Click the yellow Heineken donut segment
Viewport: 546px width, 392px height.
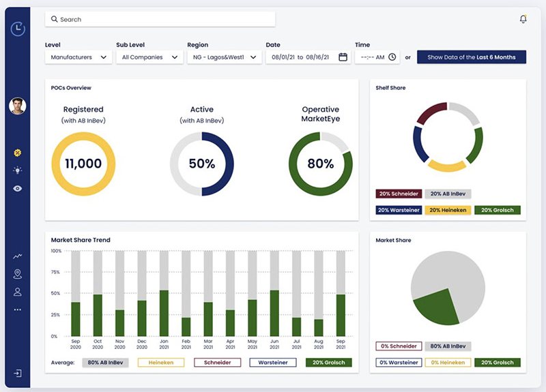[x=447, y=166]
